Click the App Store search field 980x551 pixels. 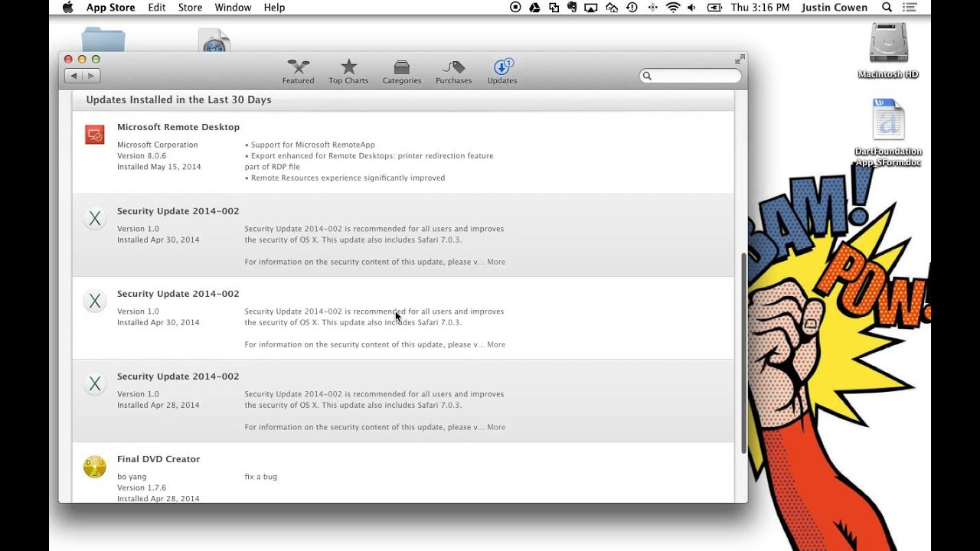691,76
